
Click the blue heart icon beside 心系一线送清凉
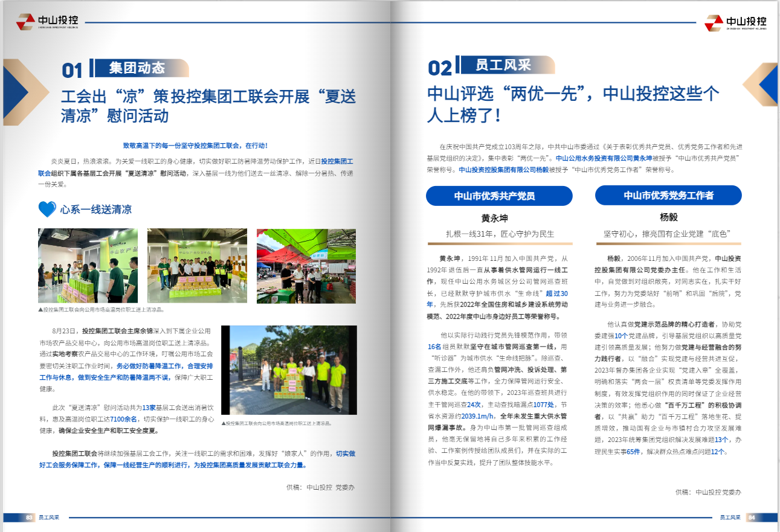click(x=47, y=209)
